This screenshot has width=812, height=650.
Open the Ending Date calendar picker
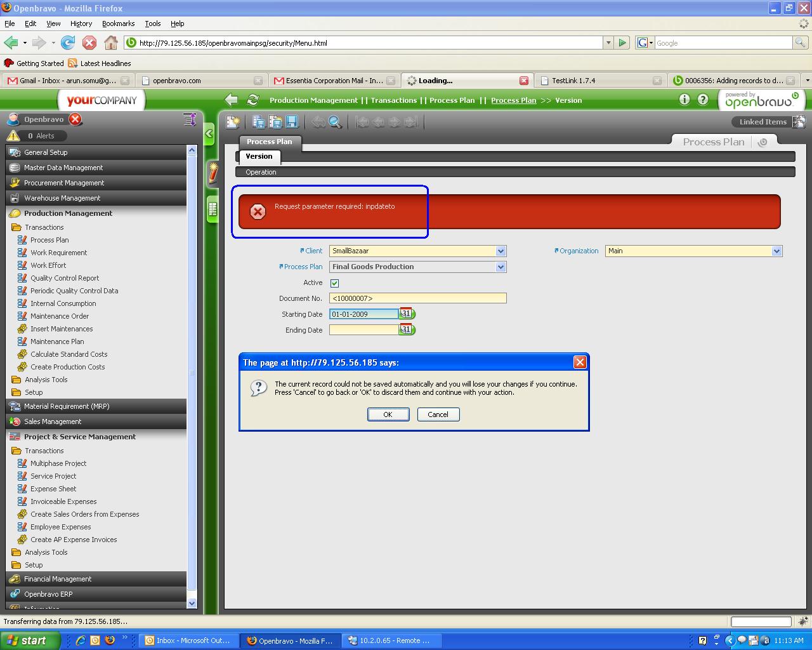pyautogui.click(x=407, y=329)
